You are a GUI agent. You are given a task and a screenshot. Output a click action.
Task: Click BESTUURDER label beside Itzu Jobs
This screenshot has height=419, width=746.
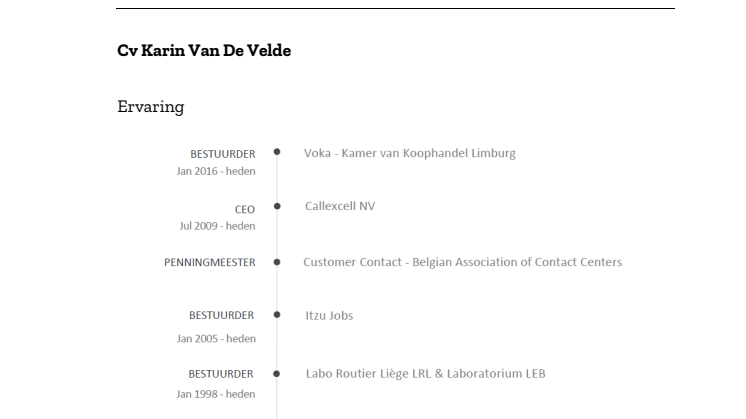click(x=222, y=315)
